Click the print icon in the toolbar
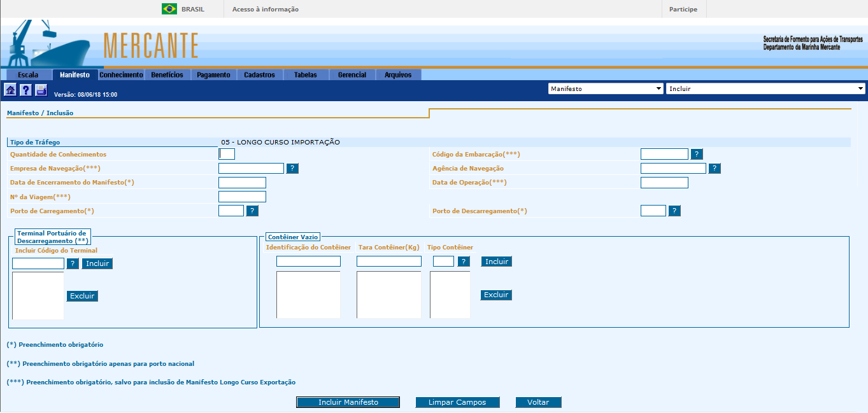 coord(41,90)
